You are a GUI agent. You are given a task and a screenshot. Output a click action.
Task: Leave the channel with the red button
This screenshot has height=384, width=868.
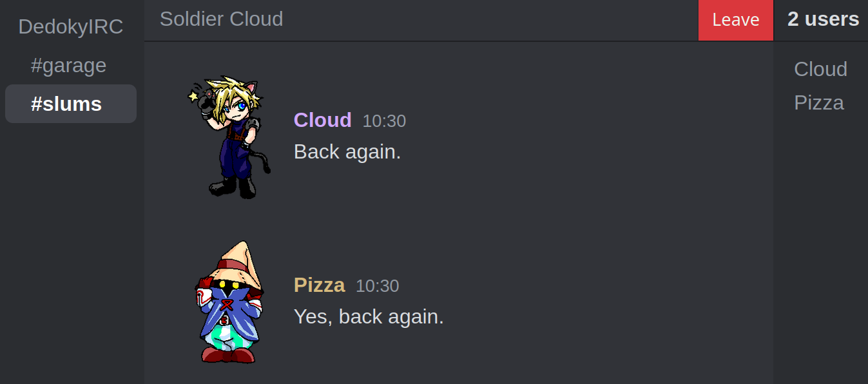[736, 20]
